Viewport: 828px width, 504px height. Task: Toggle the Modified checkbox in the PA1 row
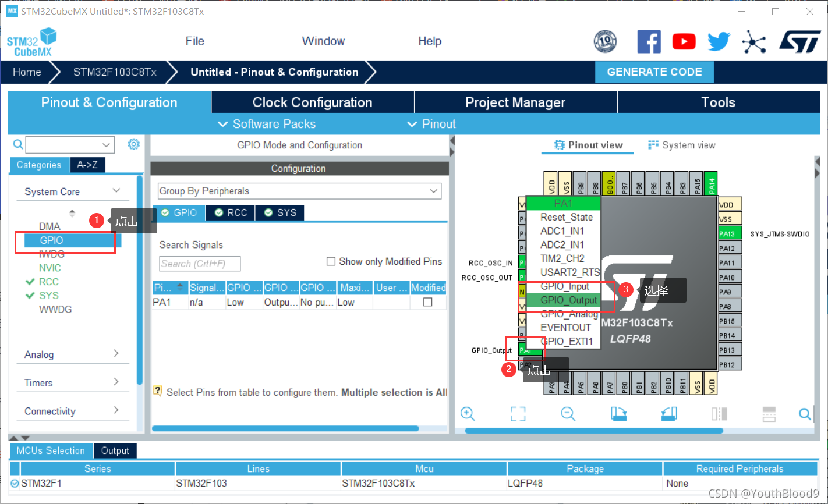tap(427, 302)
